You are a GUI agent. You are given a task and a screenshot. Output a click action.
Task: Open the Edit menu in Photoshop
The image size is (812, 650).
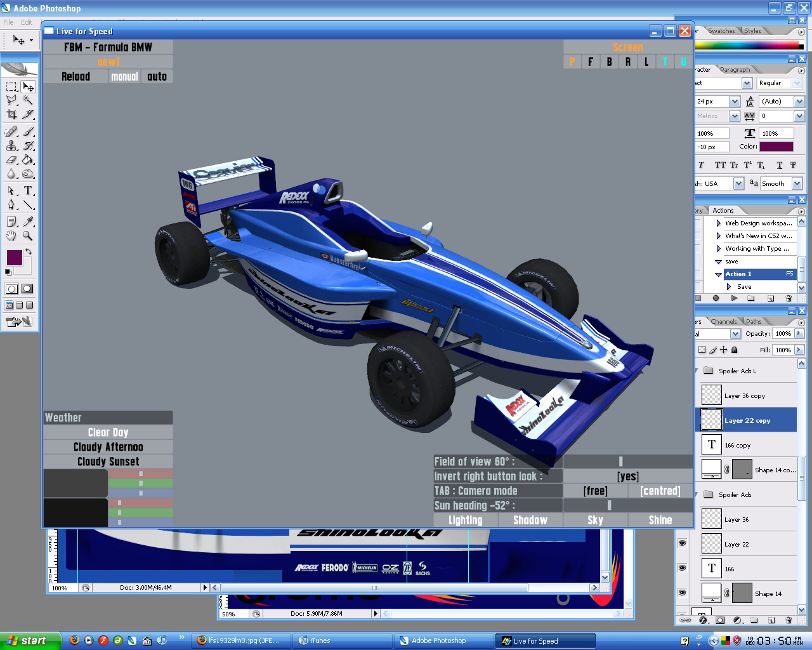tap(27, 22)
